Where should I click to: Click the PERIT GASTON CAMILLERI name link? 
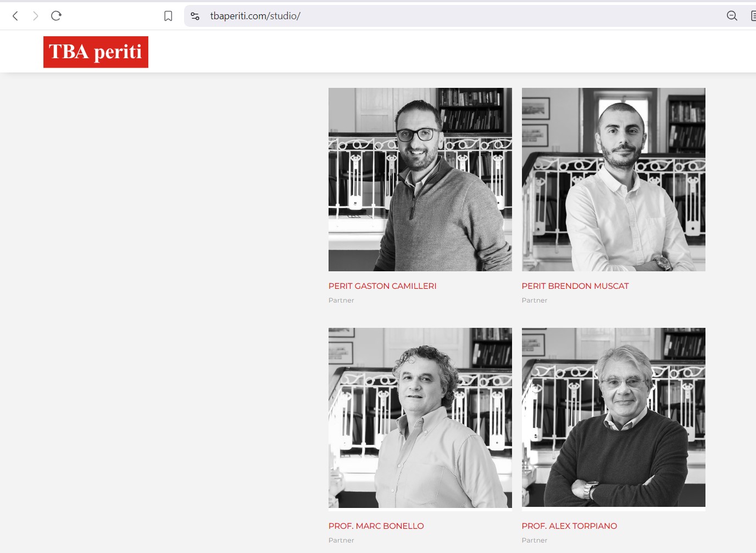(382, 286)
